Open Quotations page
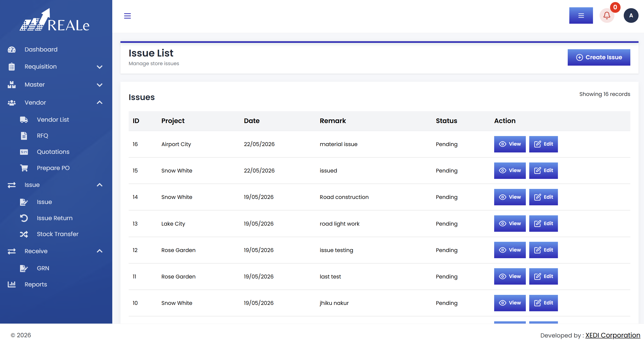Screen dimensions: 644x345 click(x=53, y=152)
